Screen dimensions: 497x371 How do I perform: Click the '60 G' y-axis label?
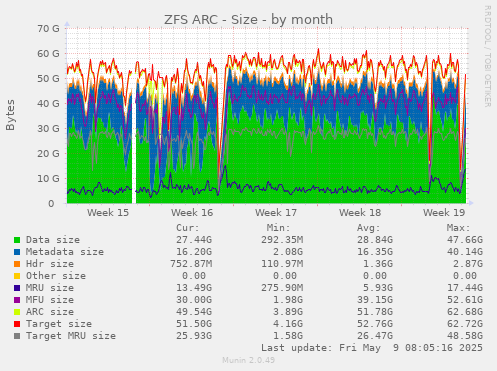[48, 54]
